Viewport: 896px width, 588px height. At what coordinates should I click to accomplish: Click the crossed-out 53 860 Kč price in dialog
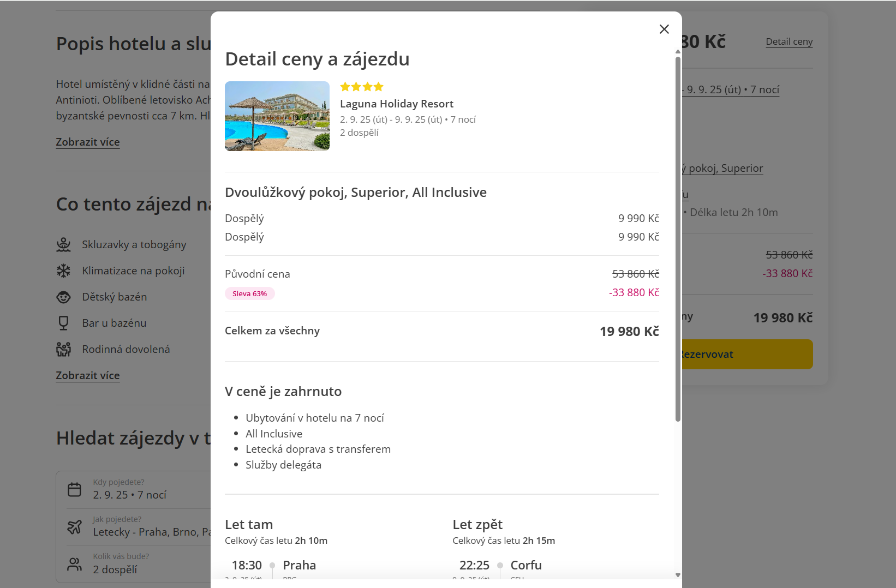click(x=636, y=274)
